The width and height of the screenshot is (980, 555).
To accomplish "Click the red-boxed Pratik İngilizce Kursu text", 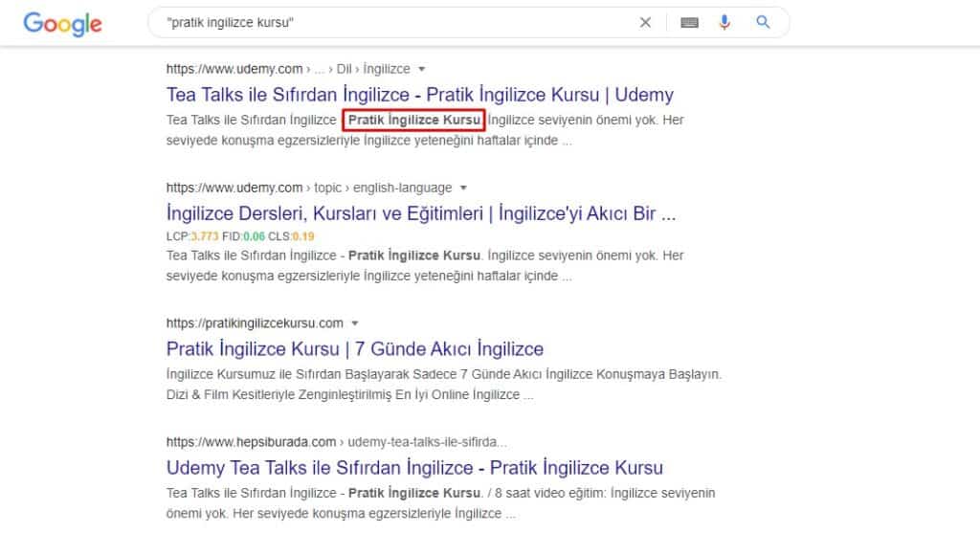I will 413,121.
